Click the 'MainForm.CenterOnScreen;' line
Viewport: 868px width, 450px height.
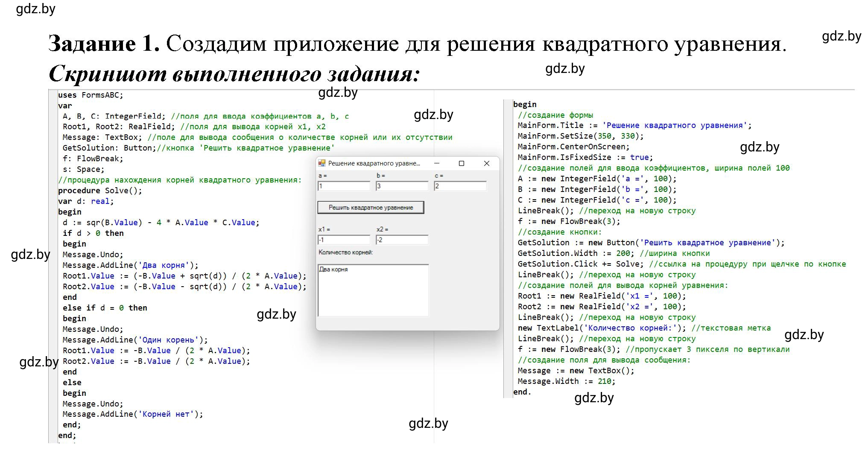point(574,147)
